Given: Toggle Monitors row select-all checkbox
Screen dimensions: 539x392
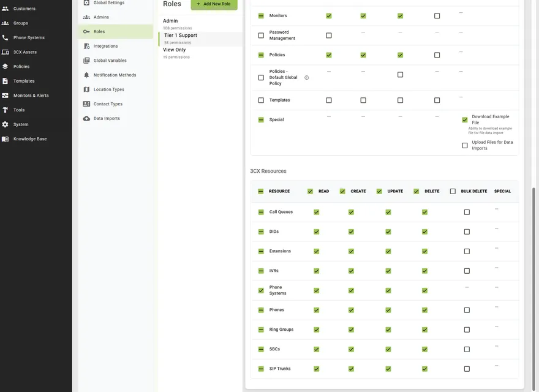Looking at the screenshot, I should pos(261,16).
